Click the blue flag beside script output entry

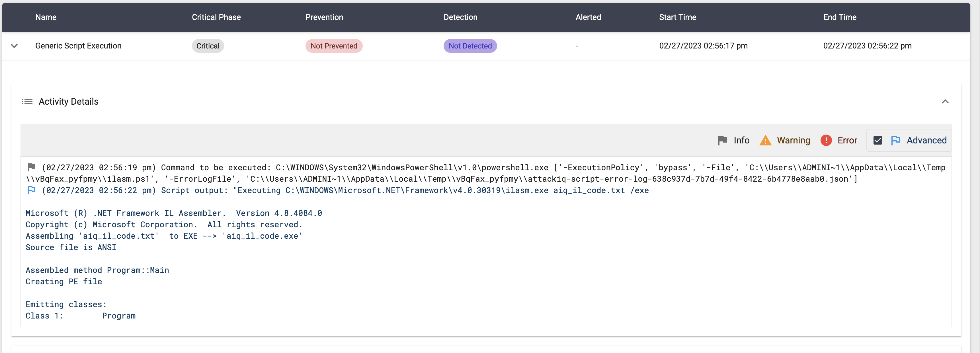click(32, 190)
